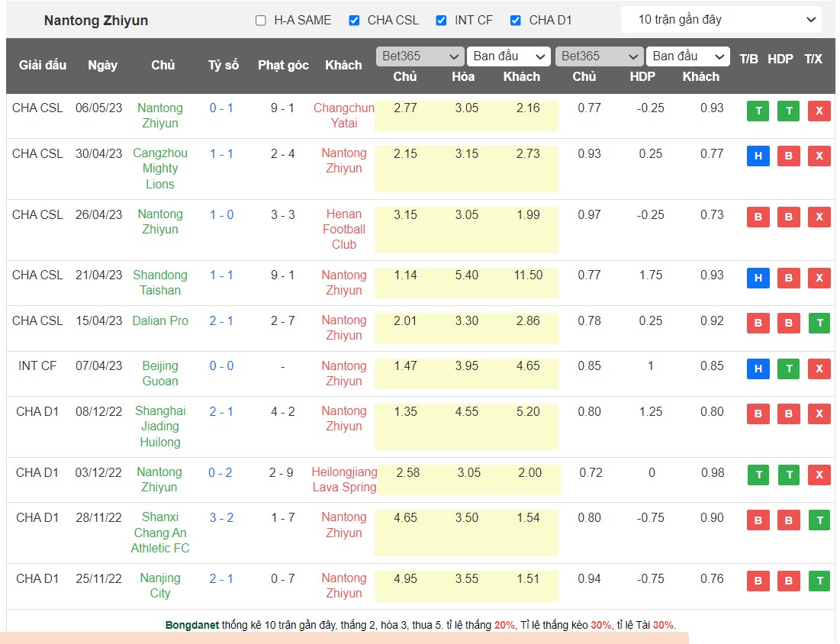The height and width of the screenshot is (644, 840).
Task: Enable the H-A SAME checkbox
Action: [261, 21]
